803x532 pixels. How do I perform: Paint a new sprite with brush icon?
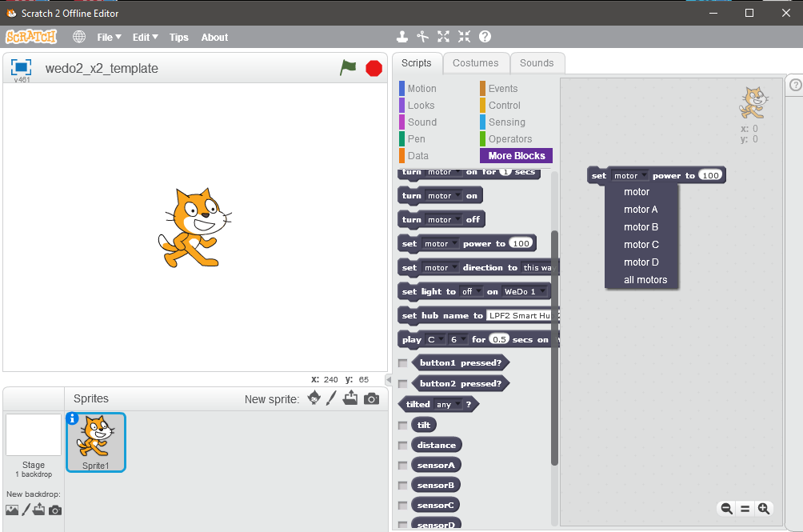point(331,398)
